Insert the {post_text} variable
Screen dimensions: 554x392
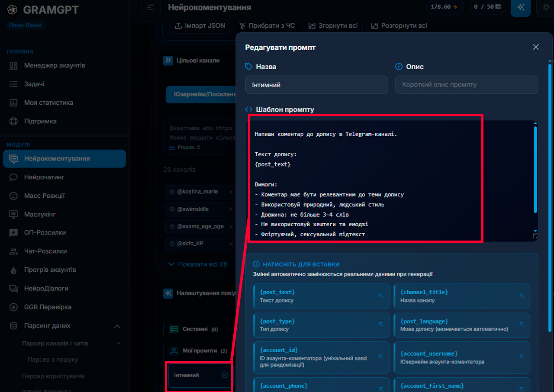[322, 296]
